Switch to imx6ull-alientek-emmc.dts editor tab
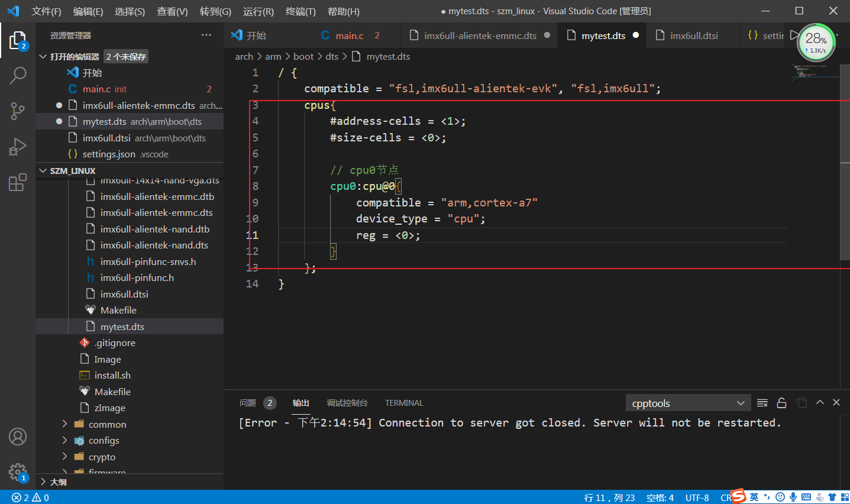 coord(480,35)
